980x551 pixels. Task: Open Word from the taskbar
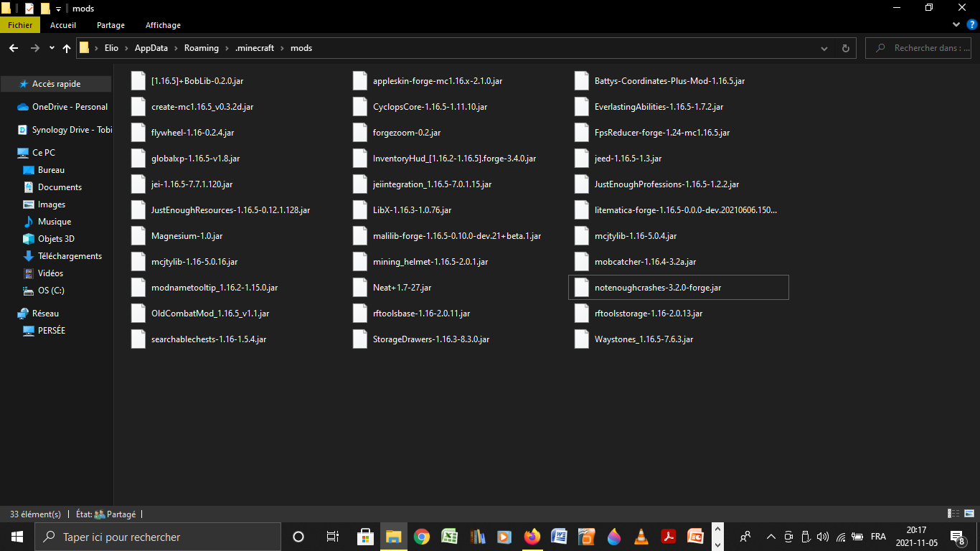point(559,537)
